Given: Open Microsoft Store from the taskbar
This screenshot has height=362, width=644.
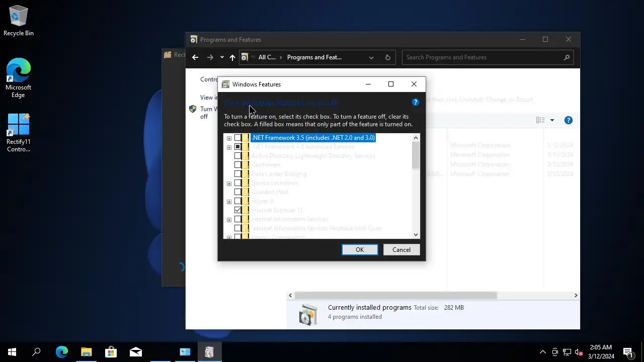Looking at the screenshot, I should pyautogui.click(x=111, y=352).
